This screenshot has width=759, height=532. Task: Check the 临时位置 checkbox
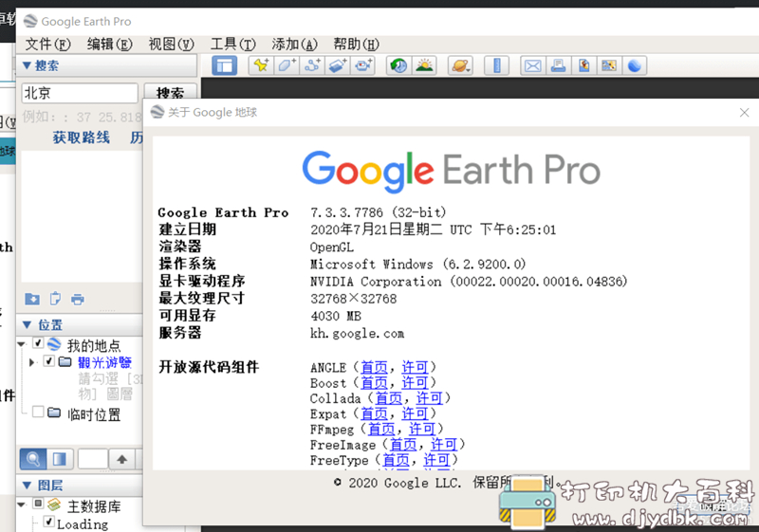click(38, 412)
